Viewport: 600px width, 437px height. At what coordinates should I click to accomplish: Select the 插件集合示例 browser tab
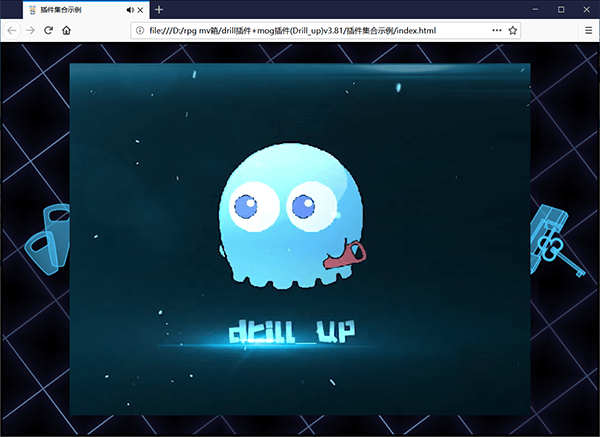pyautogui.click(x=86, y=10)
